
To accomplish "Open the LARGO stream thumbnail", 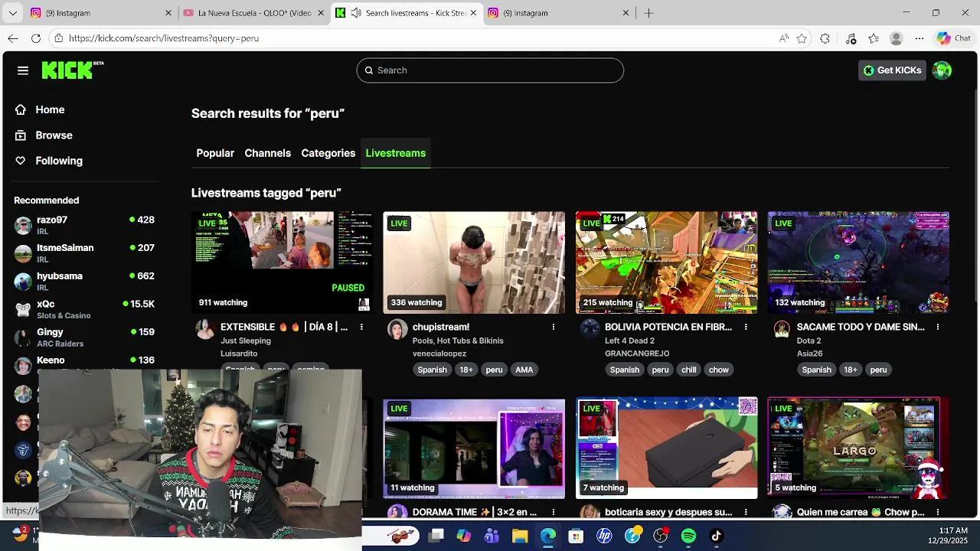I will (x=858, y=448).
